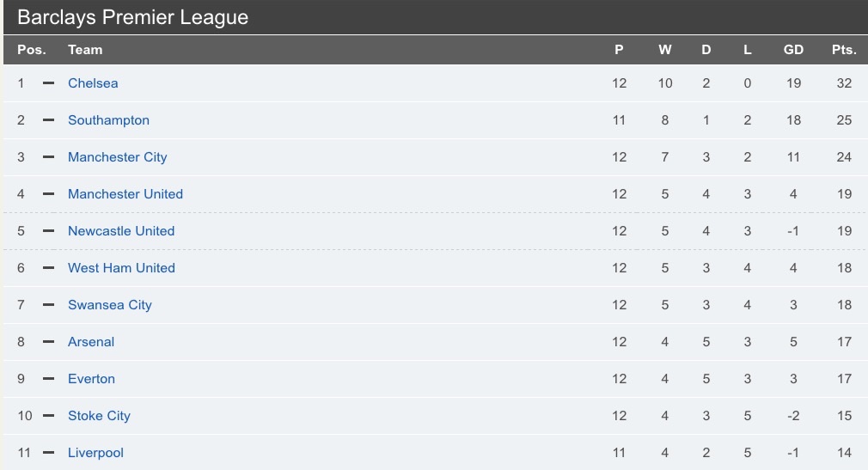This screenshot has height=470, width=868.
Task: Open Newcastle United team link
Action: point(121,231)
